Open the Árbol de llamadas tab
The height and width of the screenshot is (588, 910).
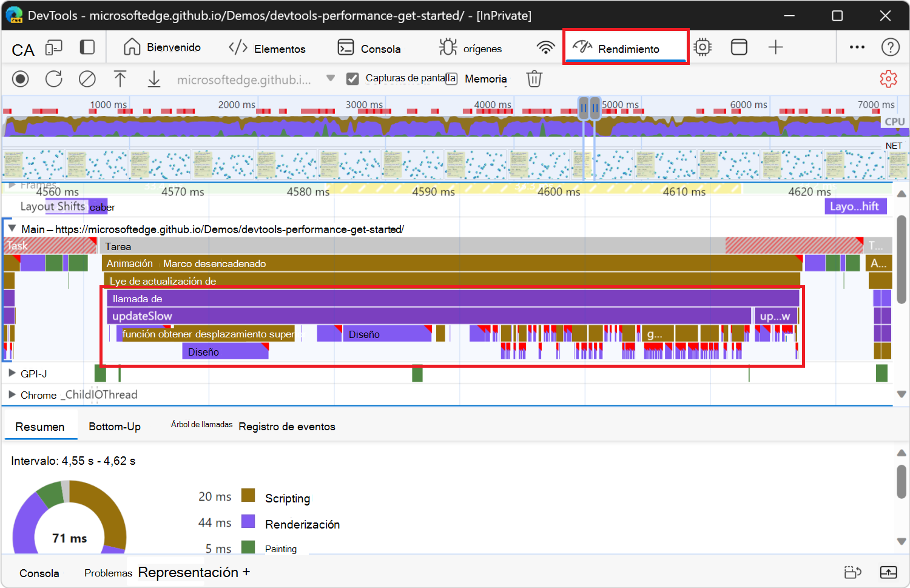(x=201, y=425)
